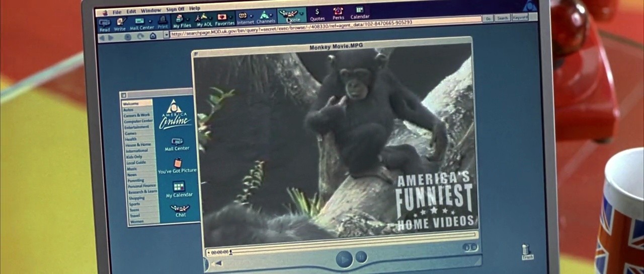Screen dimensions: 644x274
Task: Open the News channel
Action: [132, 174]
